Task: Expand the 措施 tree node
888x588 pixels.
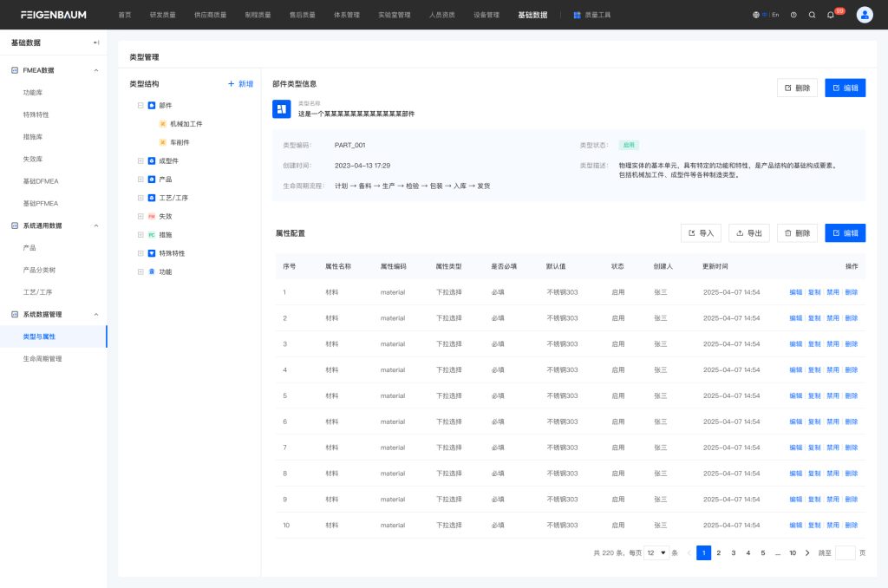Action: pos(140,235)
